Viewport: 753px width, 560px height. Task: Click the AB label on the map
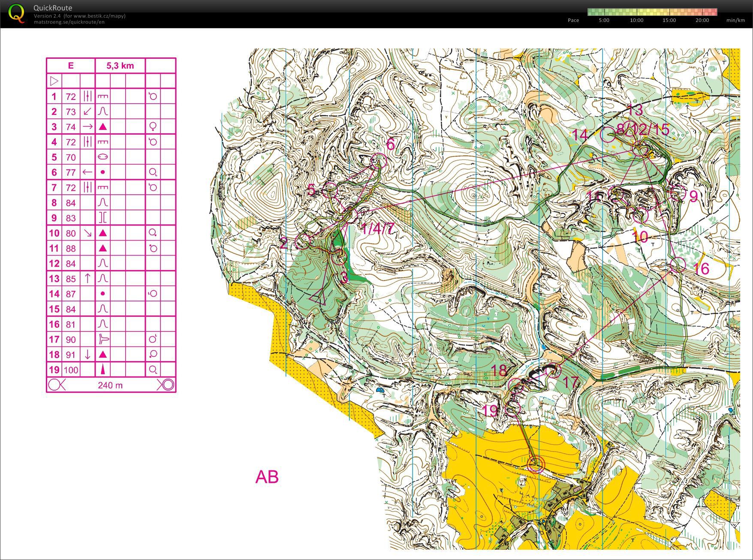click(x=267, y=477)
